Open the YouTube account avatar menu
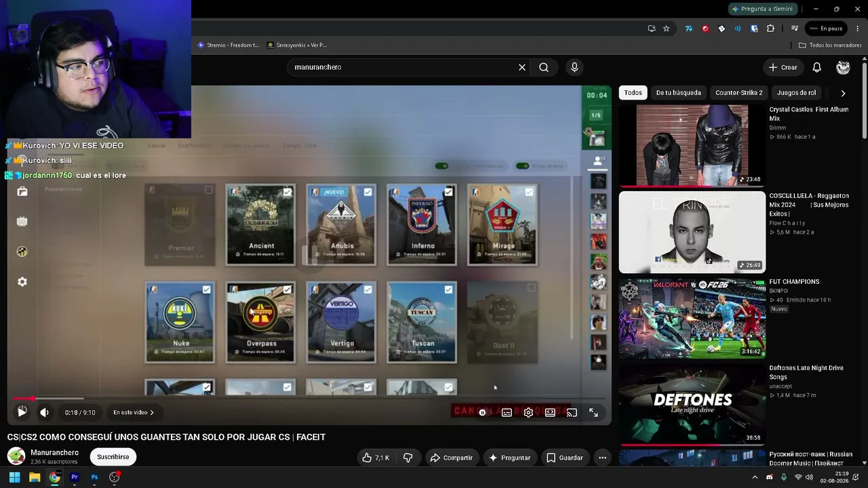 pyautogui.click(x=843, y=67)
